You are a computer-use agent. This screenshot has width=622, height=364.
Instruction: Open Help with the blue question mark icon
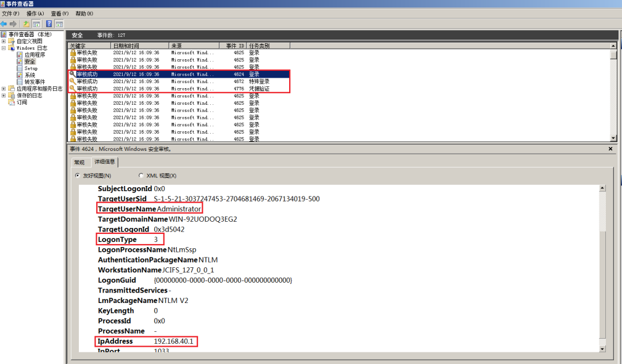click(49, 24)
